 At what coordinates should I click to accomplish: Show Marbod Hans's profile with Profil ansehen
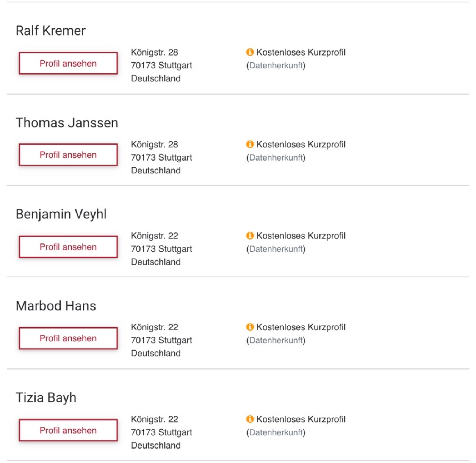[68, 338]
